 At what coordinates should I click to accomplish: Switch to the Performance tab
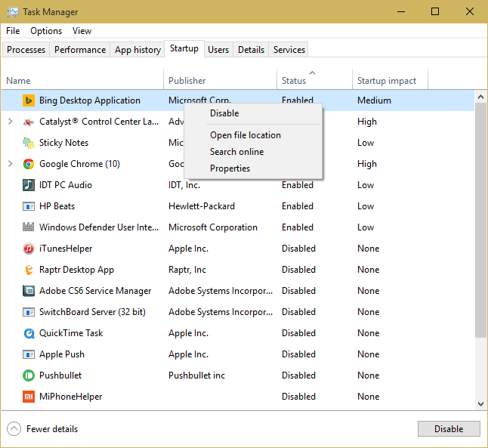tap(80, 50)
